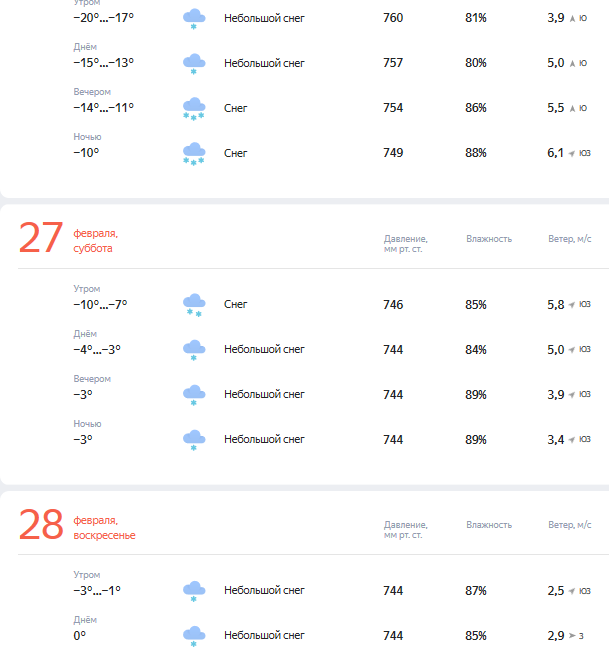Click the wind direction arrow next to 6,1

tap(572, 153)
